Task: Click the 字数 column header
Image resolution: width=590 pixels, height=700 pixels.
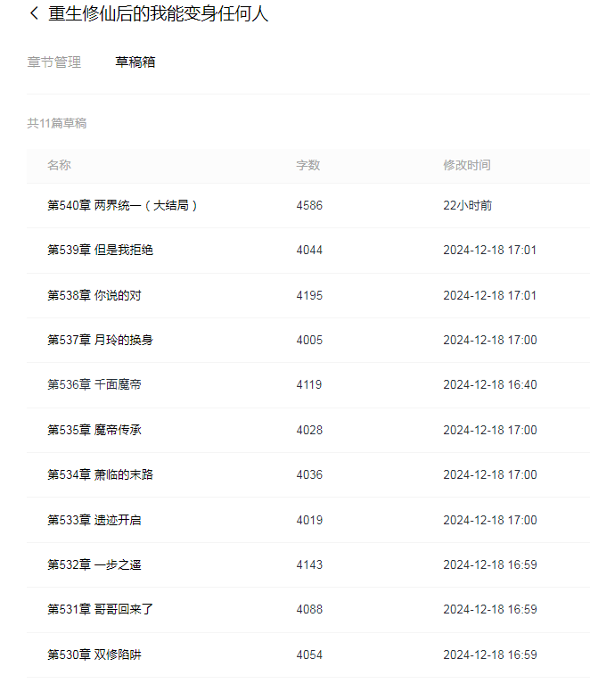Action: coord(308,165)
